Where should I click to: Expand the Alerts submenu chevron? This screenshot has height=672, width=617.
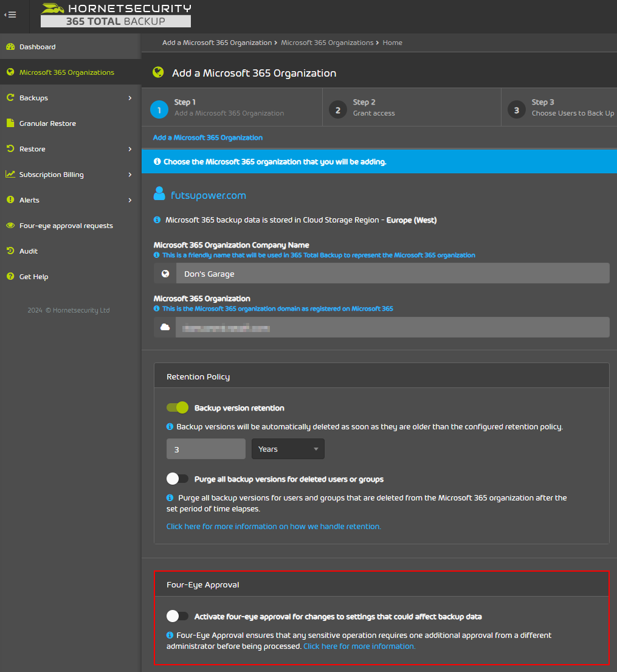pyautogui.click(x=130, y=199)
